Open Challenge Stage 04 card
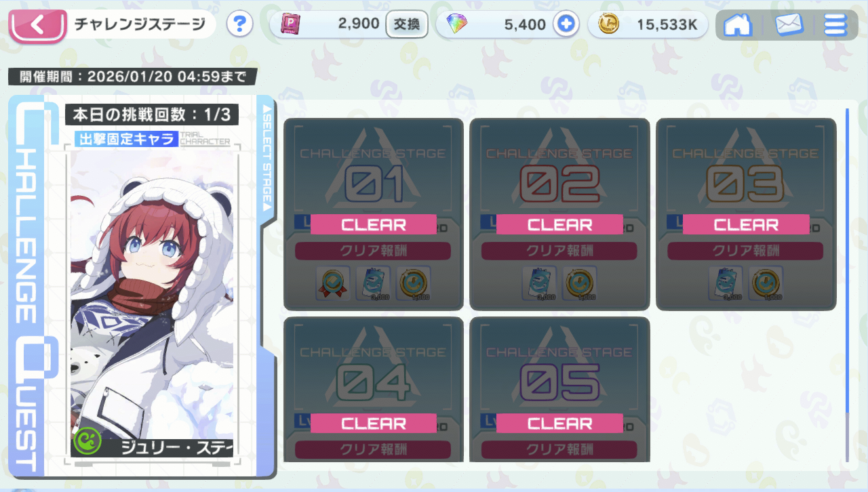 pos(374,390)
